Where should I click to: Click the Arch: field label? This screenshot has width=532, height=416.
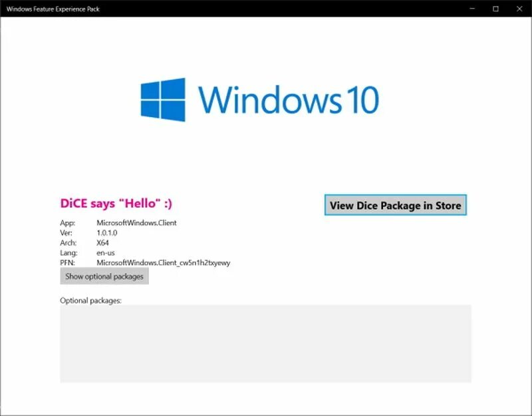[x=68, y=243]
